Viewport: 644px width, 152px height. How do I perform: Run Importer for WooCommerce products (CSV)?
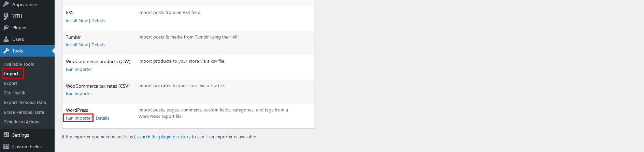pos(79,69)
